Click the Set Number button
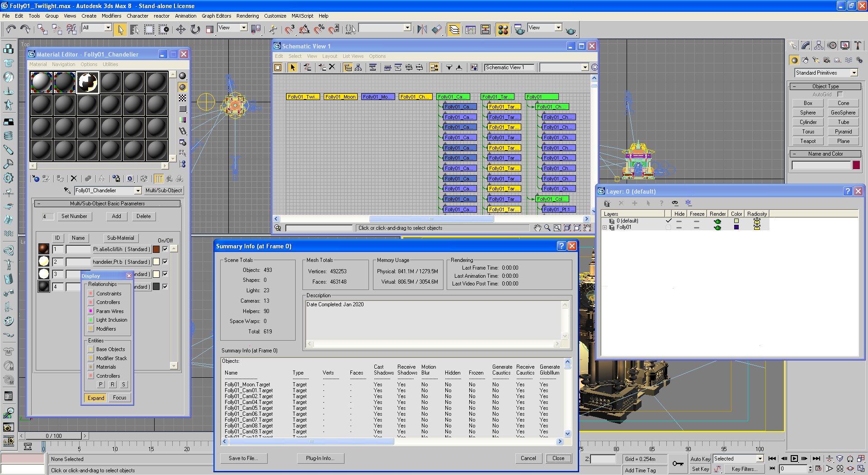868x475 pixels. pyautogui.click(x=74, y=216)
